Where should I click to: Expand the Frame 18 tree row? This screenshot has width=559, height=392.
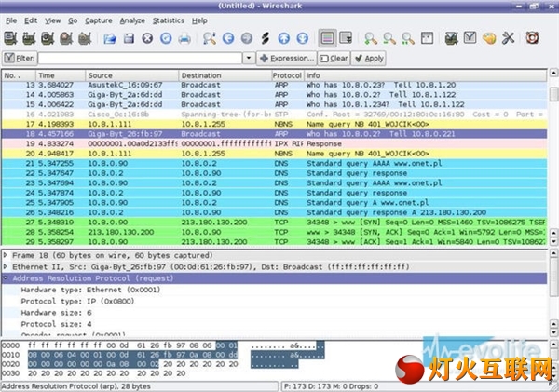7,253
